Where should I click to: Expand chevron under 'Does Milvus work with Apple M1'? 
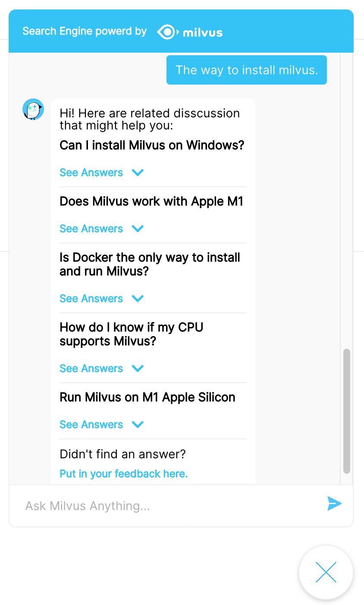(x=138, y=229)
